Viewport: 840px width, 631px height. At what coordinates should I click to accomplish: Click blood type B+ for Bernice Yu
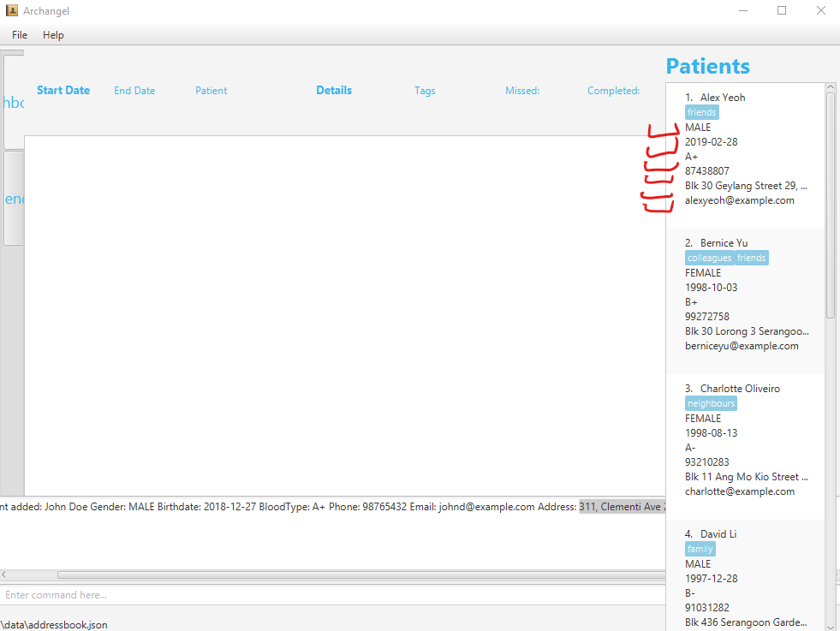691,302
